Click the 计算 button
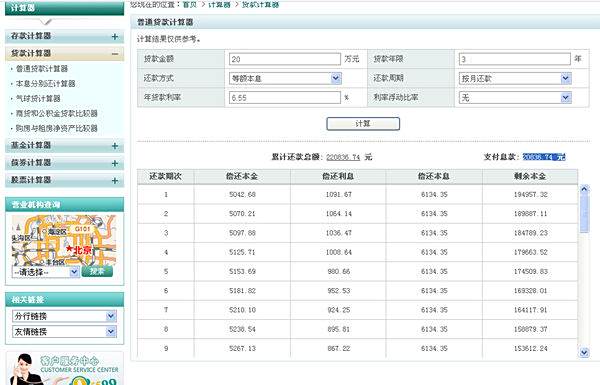This screenshot has height=385, width=600. point(363,124)
